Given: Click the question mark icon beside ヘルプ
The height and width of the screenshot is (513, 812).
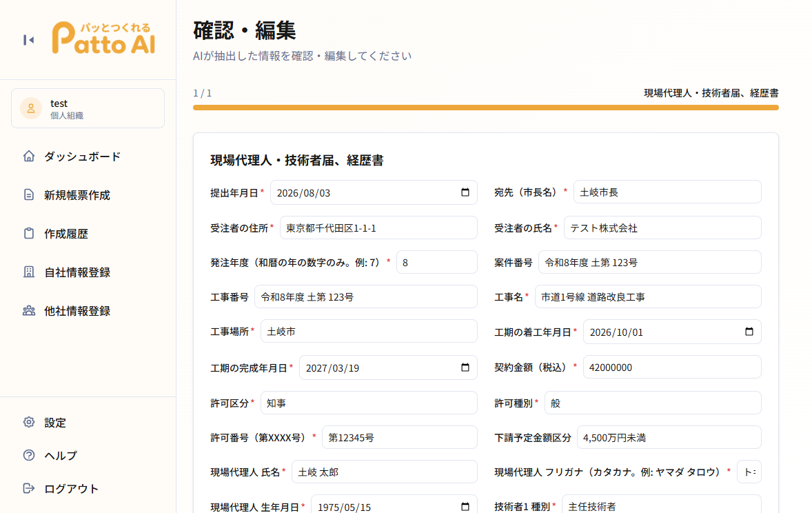Looking at the screenshot, I should [29, 455].
